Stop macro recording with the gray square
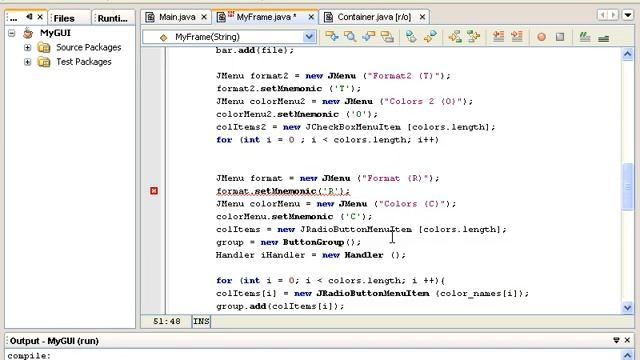The width and height of the screenshot is (640, 360). pyautogui.click(x=560, y=37)
